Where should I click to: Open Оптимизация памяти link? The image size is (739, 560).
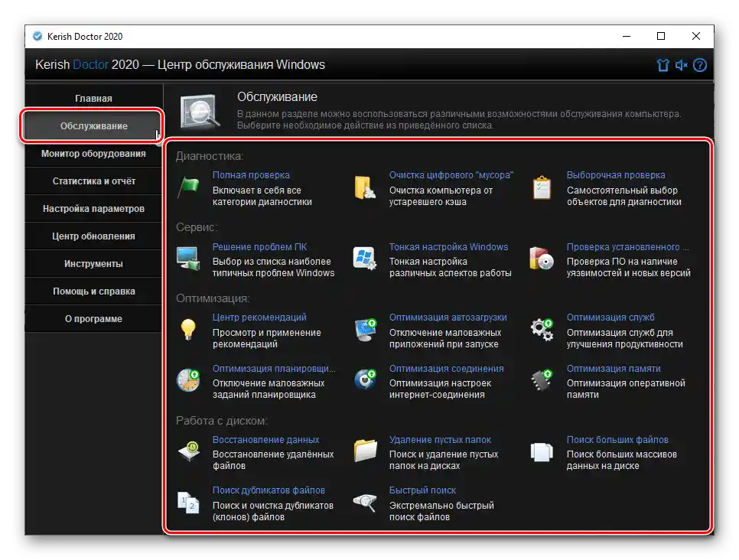[614, 368]
